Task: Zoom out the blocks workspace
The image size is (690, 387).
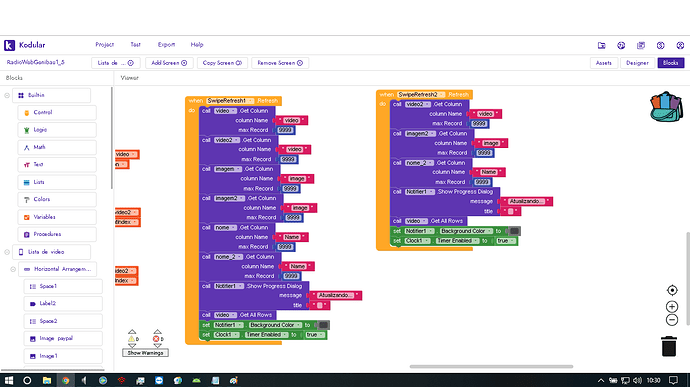Action: tap(672, 320)
